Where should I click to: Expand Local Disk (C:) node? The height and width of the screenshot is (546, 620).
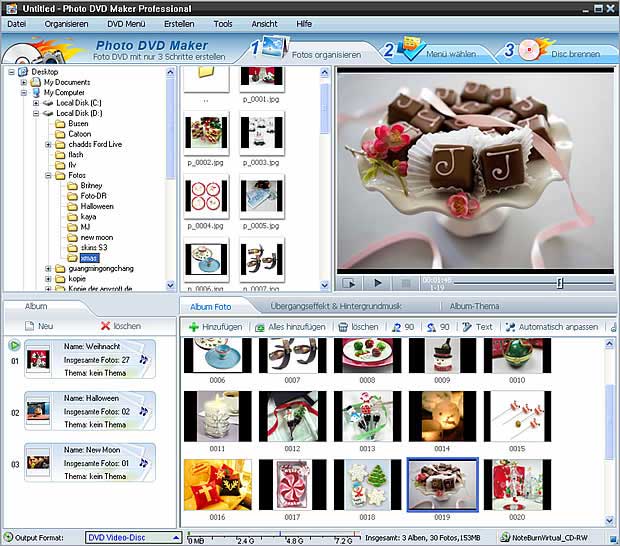click(x=36, y=103)
